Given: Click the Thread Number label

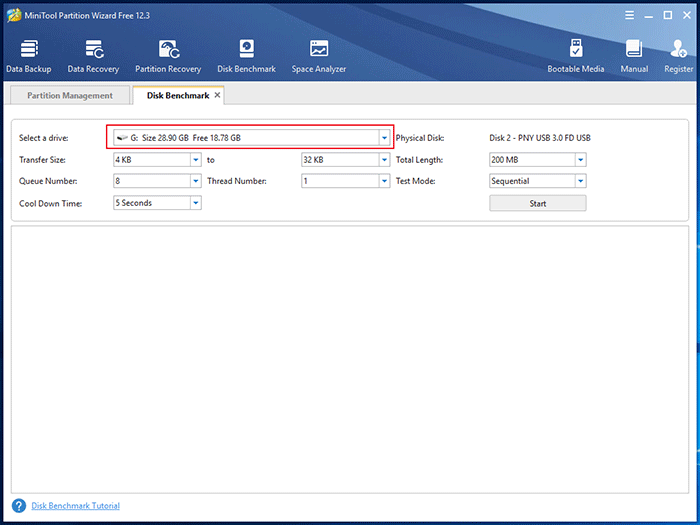Looking at the screenshot, I should click(237, 181).
